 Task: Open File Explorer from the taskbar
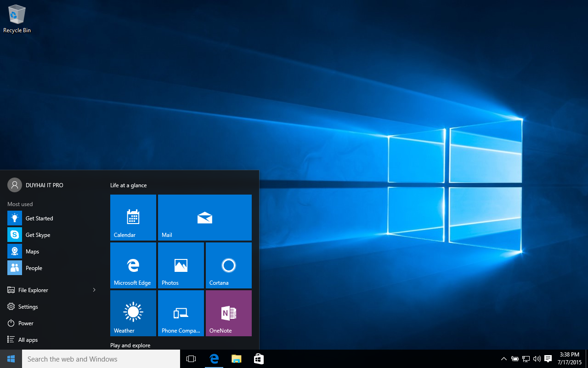[236, 359]
